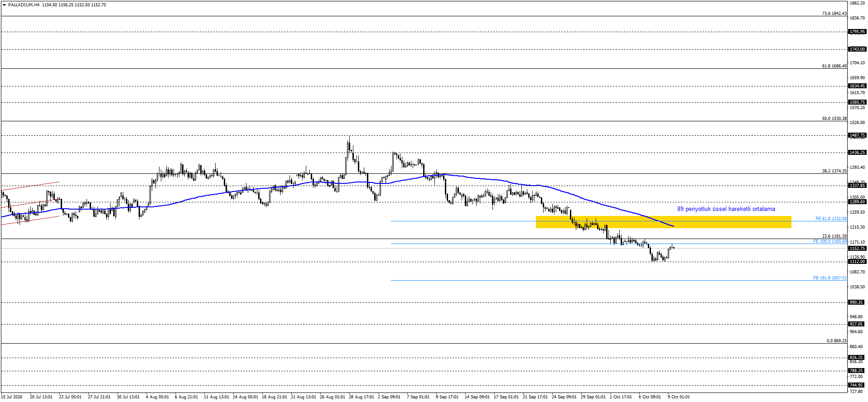The image size is (868, 402).
Task: Select the Fibonacci label 23.6 1181.30
Action: click(x=834, y=236)
